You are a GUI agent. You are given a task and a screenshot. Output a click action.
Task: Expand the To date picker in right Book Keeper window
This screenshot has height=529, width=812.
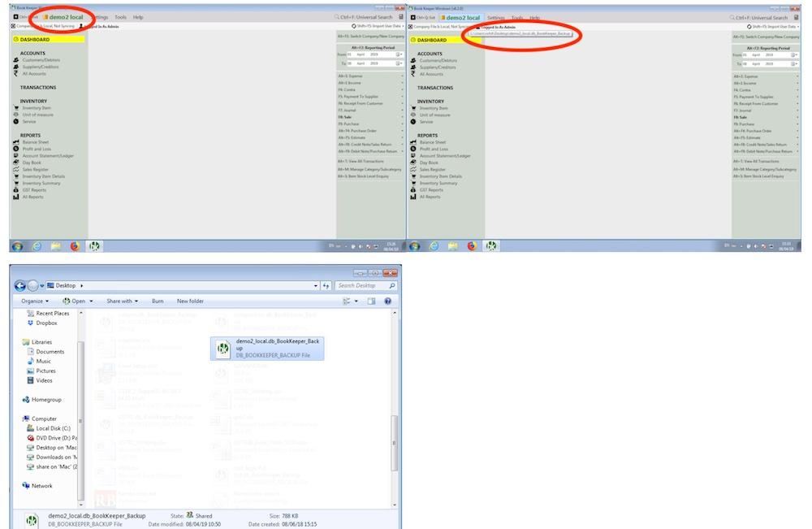point(795,63)
